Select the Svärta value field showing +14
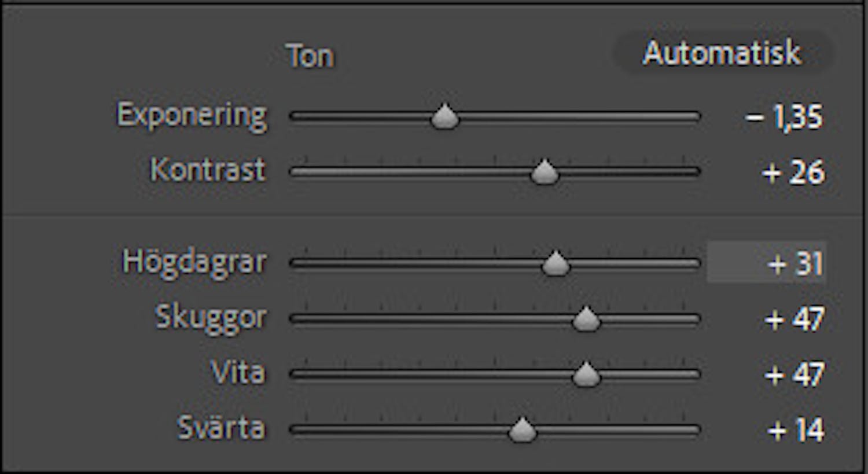 coord(795,430)
